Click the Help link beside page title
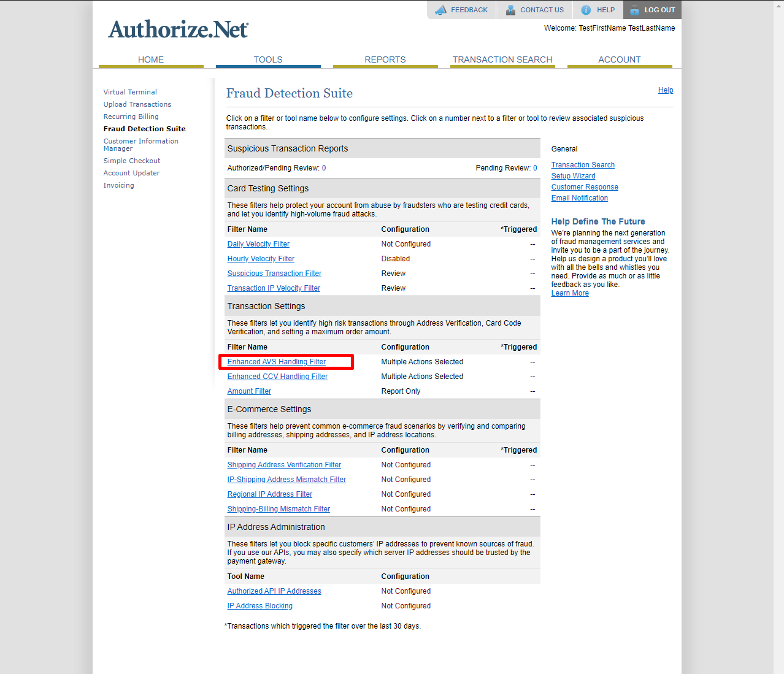 (x=666, y=90)
